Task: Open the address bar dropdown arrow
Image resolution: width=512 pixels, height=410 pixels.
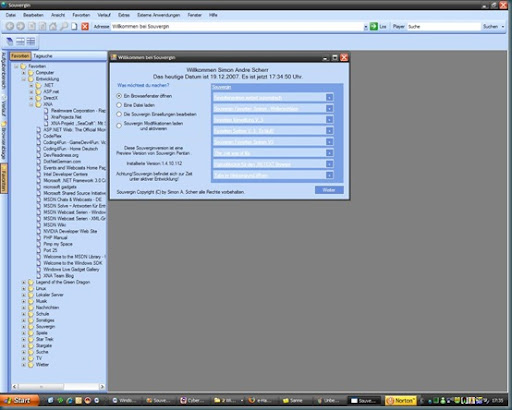Action: click(366, 27)
